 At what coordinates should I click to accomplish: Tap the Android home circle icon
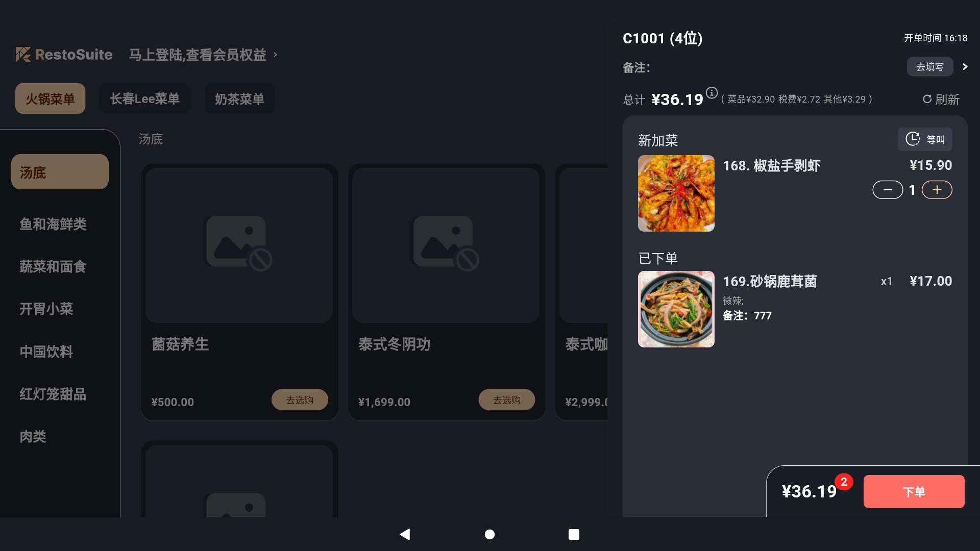(x=489, y=534)
